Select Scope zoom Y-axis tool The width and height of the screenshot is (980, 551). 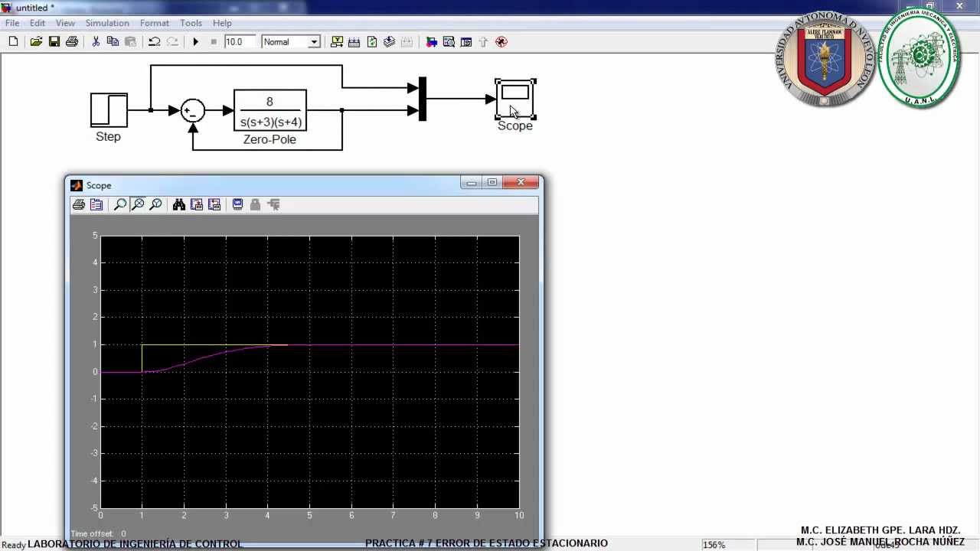click(x=155, y=204)
